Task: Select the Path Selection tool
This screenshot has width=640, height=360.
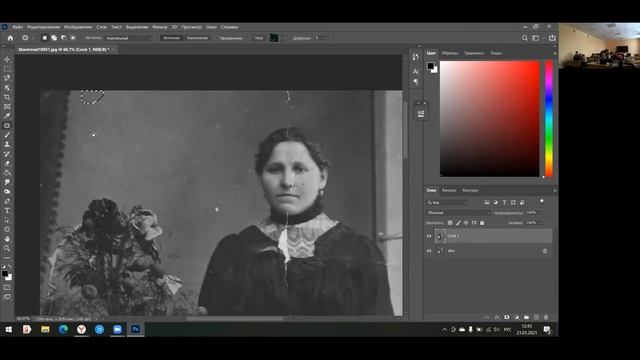Action: pyautogui.click(x=7, y=220)
